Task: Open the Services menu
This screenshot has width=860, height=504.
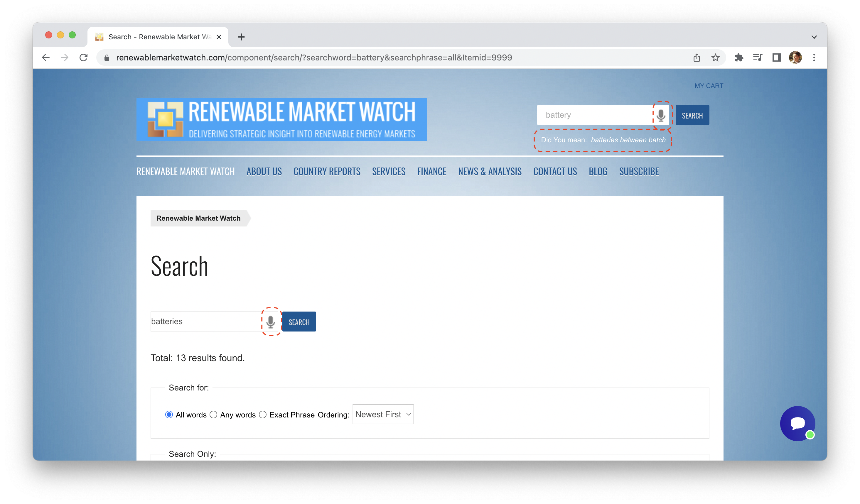Action: (x=389, y=172)
